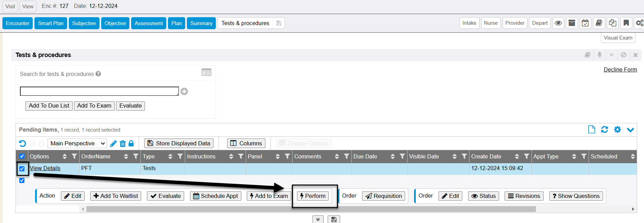
Task: Click the microphone icon in Tests & procedures header
Action: click(x=600, y=55)
